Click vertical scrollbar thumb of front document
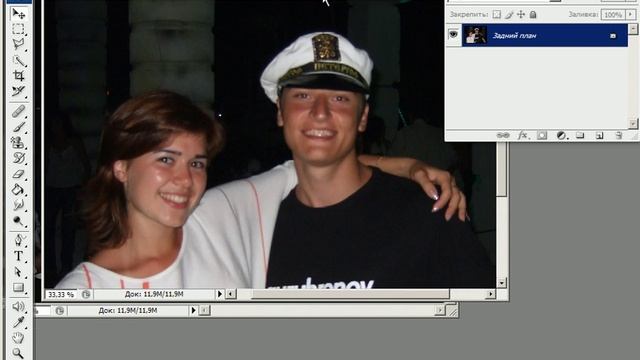 [502, 169]
